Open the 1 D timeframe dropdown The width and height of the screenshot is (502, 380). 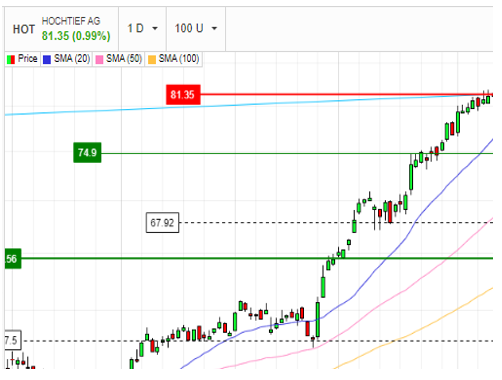[142, 29]
